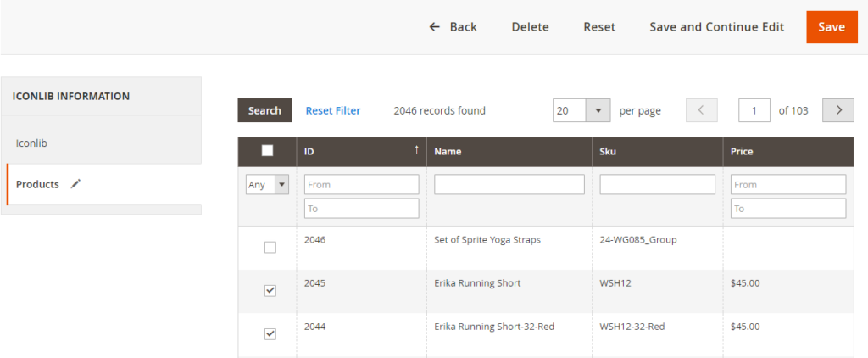Viewport: 868px width, 358px height.
Task: Open the Iconlib tab in sidebar
Action: point(31,143)
